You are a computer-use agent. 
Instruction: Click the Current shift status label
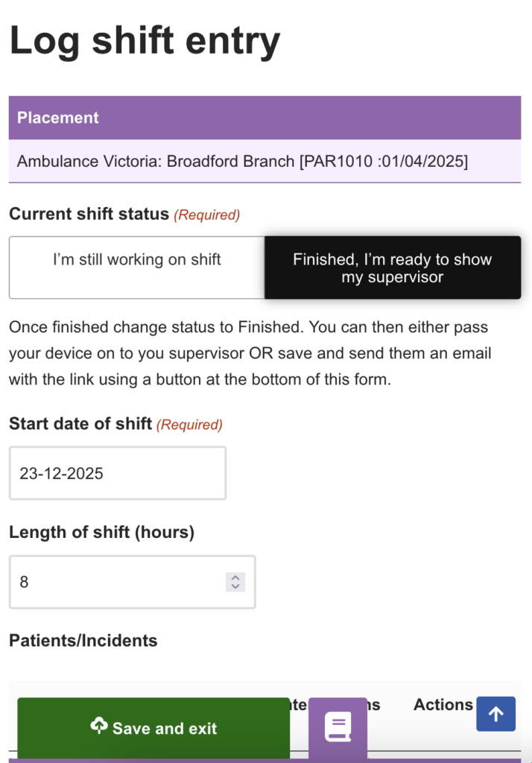89,215
